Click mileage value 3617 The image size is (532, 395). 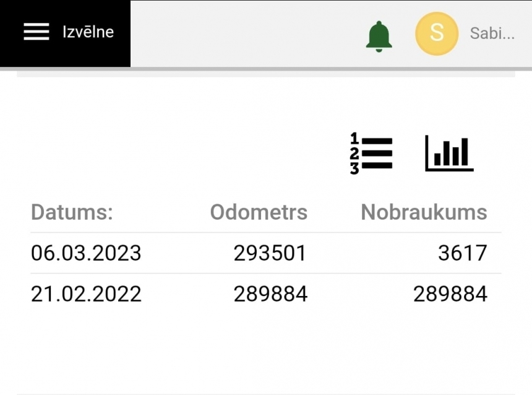point(462,253)
